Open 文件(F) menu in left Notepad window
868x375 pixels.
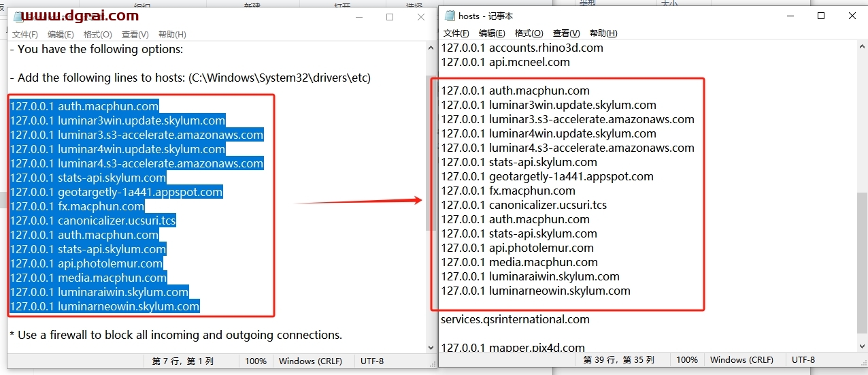pyautogui.click(x=25, y=34)
